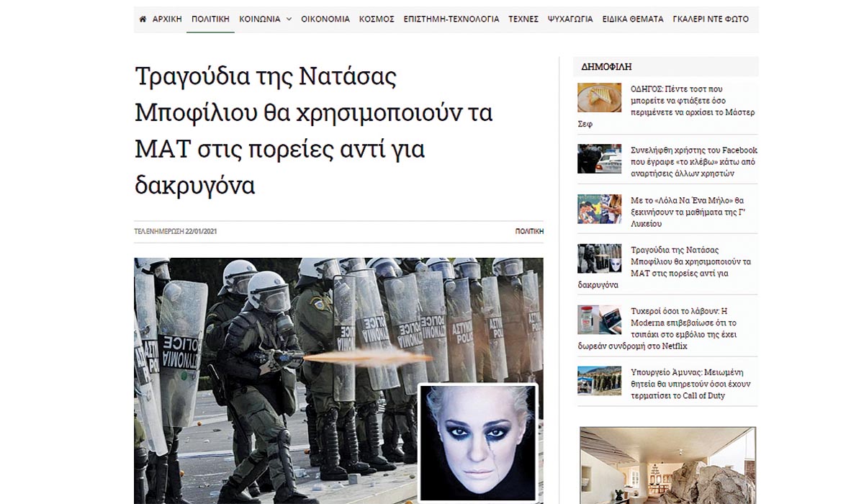The image size is (864, 504).
Task: Click the ΠΟΛΙΤΙΚΗ category tag under headline
Action: 529,232
